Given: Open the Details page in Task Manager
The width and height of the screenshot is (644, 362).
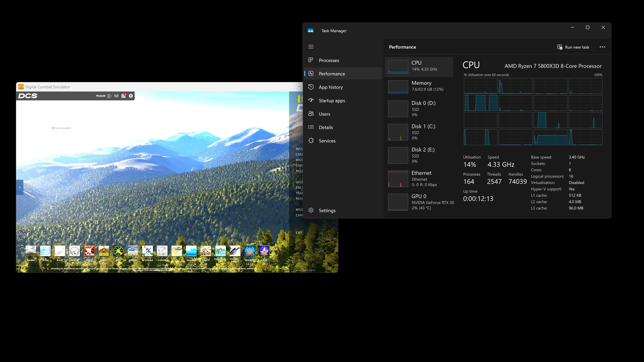Looking at the screenshot, I should (x=343, y=127).
